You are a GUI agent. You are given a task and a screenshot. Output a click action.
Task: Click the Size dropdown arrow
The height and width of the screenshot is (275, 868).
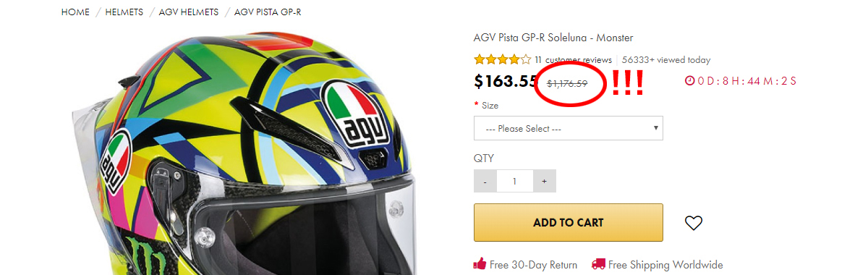655,128
